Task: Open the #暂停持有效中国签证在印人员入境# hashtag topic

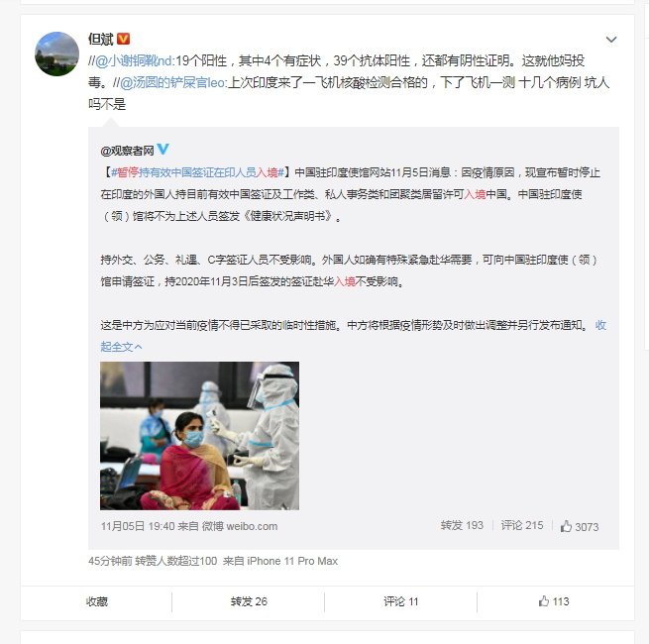Action: 197,172
